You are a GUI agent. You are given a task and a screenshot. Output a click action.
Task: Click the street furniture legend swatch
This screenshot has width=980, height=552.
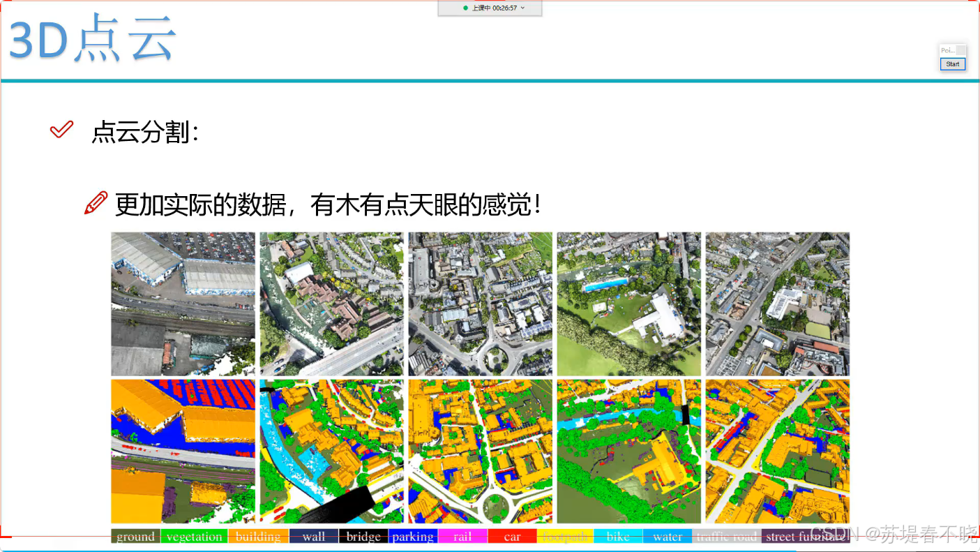(x=806, y=537)
